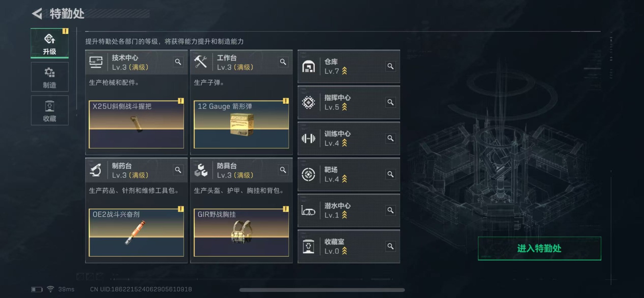Screen dimensions: 644x298
Task: Switch to the 制造 tab
Action: click(x=50, y=77)
